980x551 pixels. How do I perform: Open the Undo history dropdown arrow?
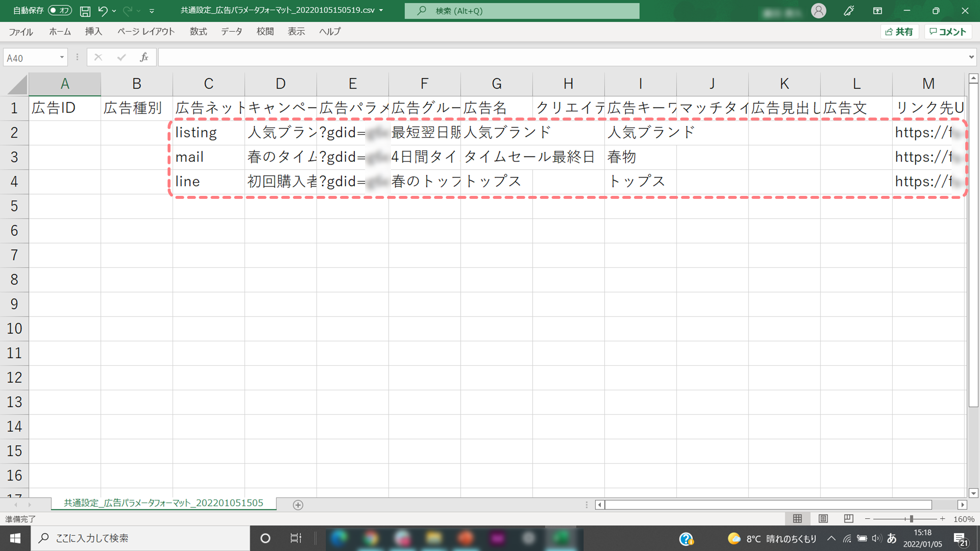(114, 11)
